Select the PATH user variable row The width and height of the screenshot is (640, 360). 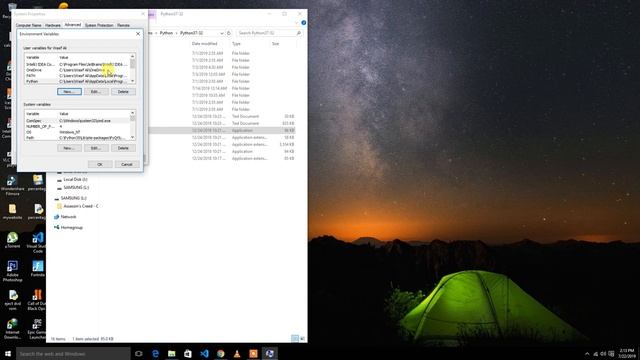[x=77, y=76]
